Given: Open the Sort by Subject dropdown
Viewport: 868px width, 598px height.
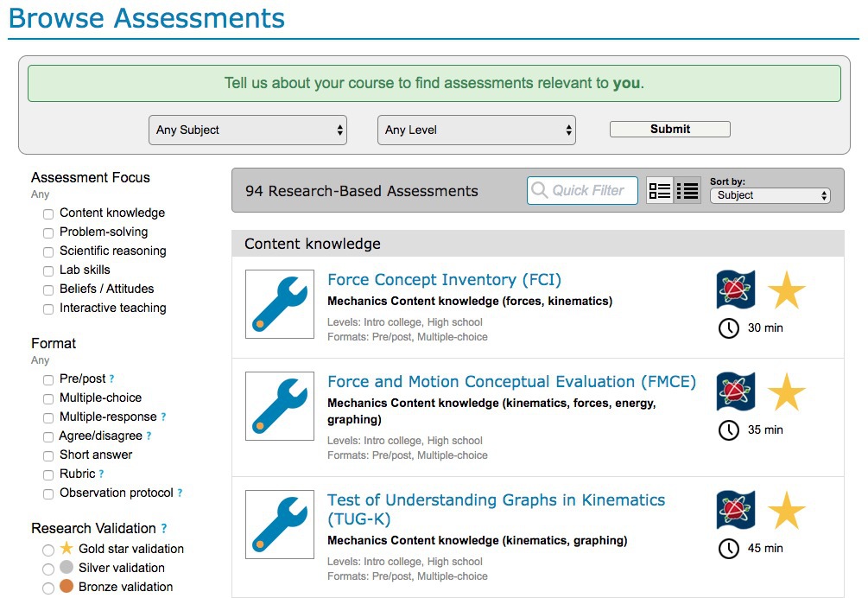Looking at the screenshot, I should pyautogui.click(x=770, y=195).
